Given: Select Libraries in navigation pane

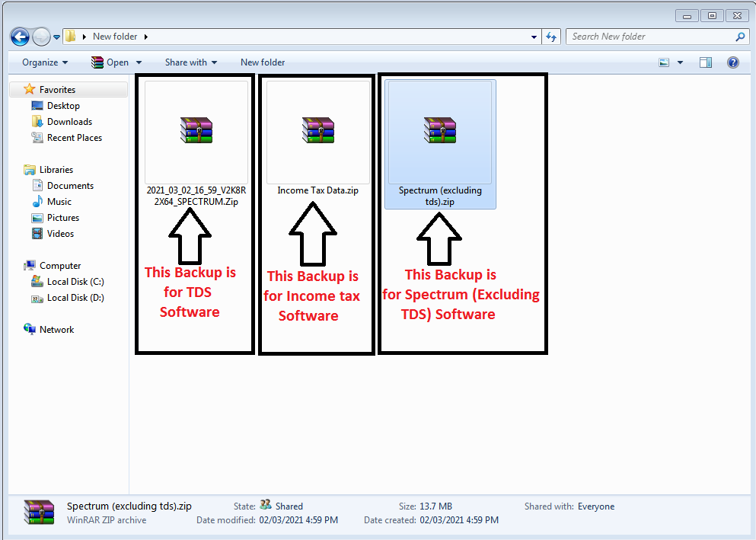Looking at the screenshot, I should pyautogui.click(x=56, y=170).
